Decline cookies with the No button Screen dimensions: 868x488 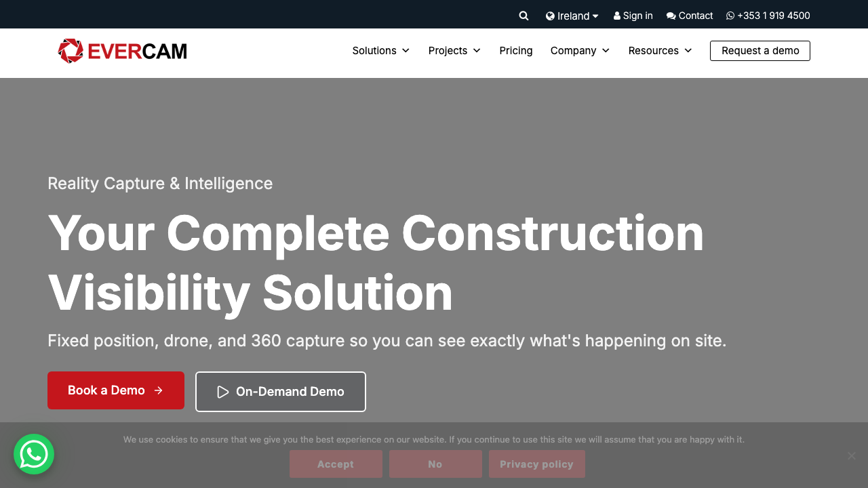click(435, 464)
